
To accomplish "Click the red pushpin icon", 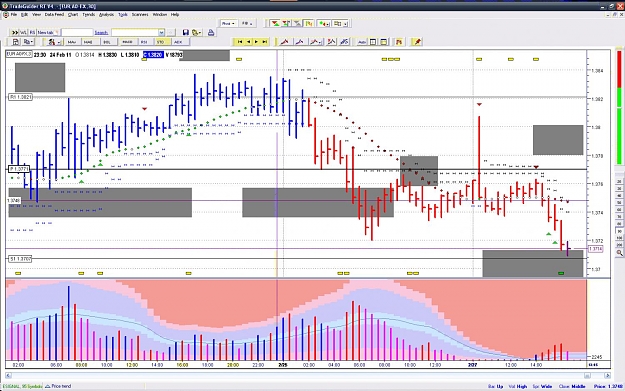I will [417, 41].
